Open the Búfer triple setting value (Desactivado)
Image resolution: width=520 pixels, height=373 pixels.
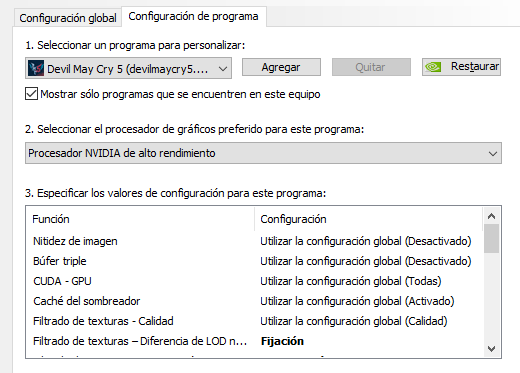click(366, 261)
